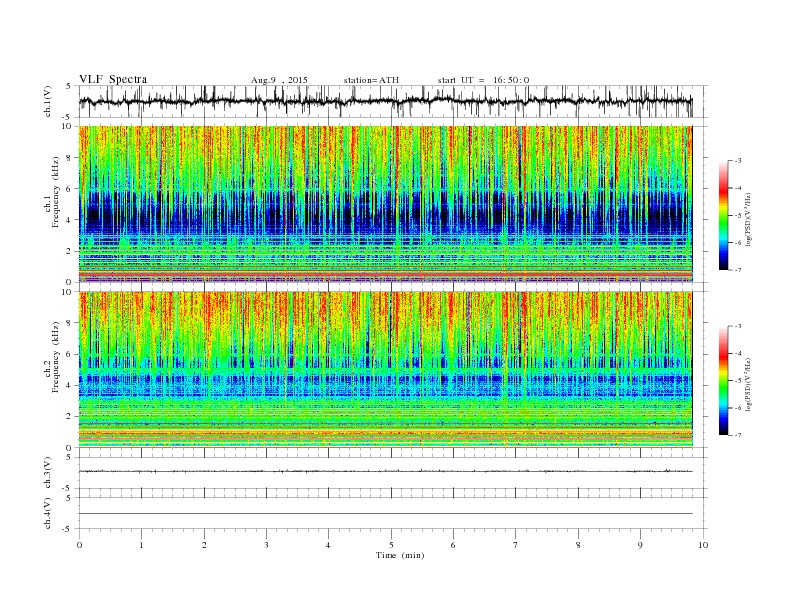
Task: Click the '-3' value on ch.2 colorbar
Action: [738, 326]
